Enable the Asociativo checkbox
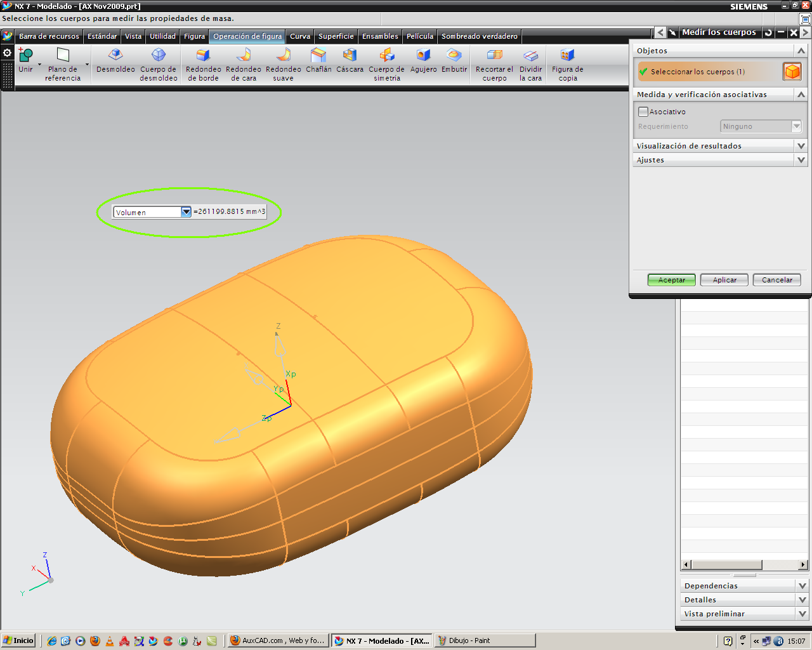 coord(643,112)
